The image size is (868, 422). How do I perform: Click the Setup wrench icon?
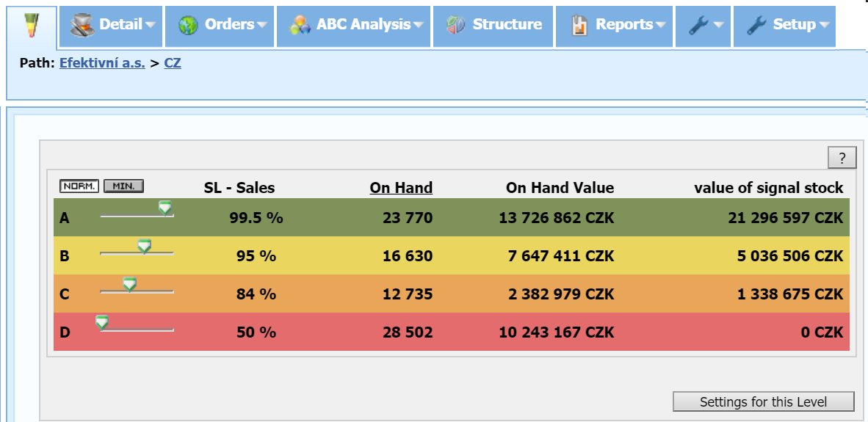756,25
